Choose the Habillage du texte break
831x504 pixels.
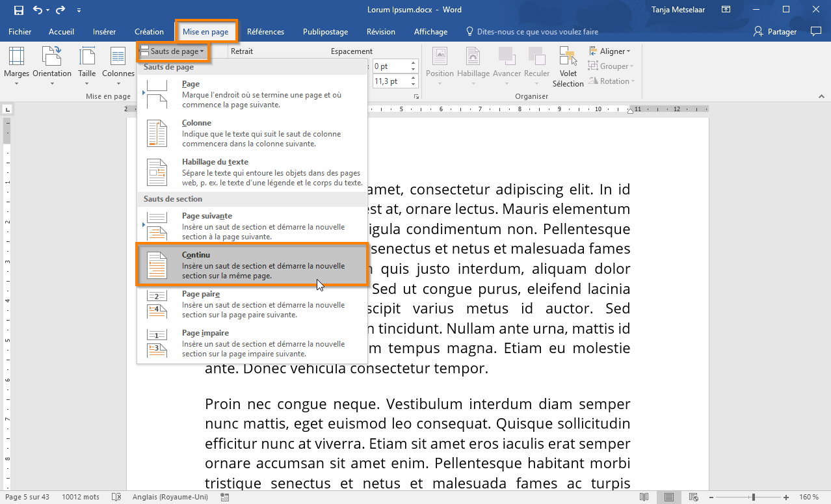[x=252, y=172]
